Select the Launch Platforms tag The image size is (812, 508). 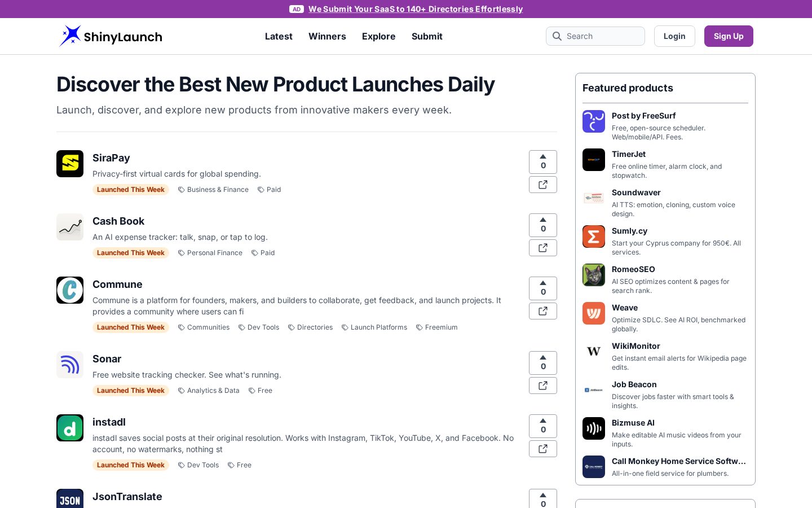point(374,327)
